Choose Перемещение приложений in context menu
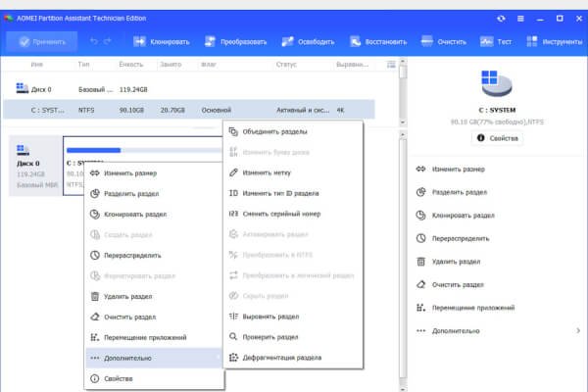The height and width of the screenshot is (392, 588). (155, 337)
